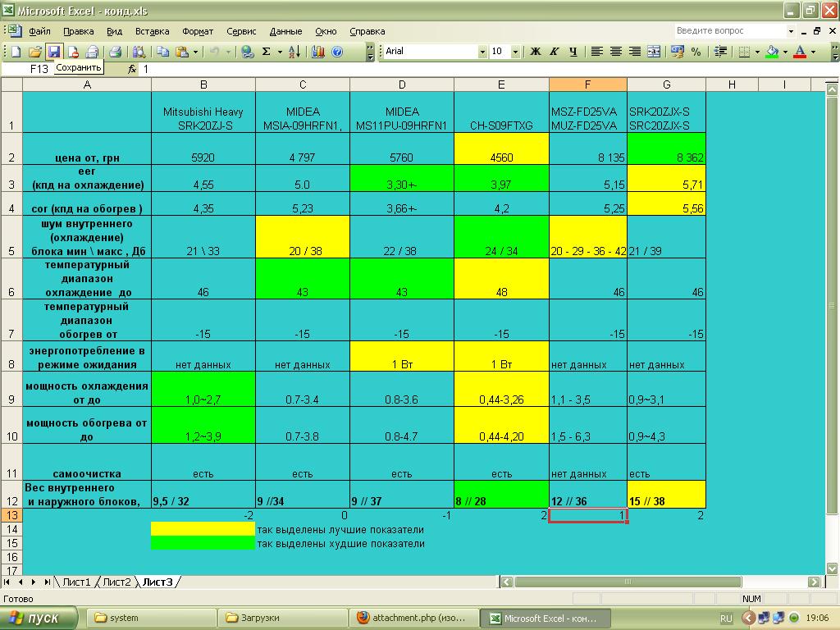840x630 pixels.
Task: Click the Help question mark icon
Action: (x=337, y=52)
